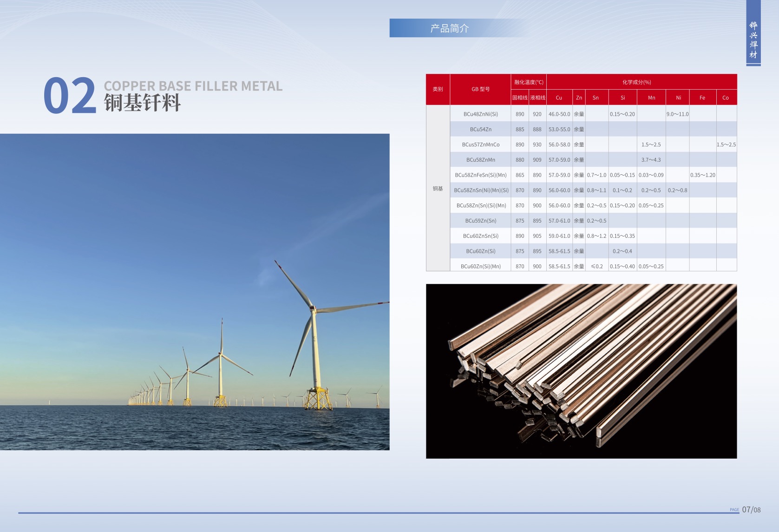
Task: Click the 铜基钎料 title text
Action: (142, 103)
